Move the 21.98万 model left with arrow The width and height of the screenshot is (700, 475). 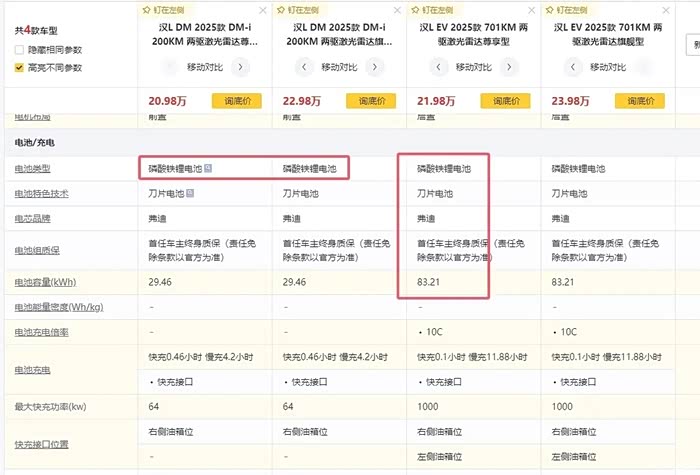point(438,67)
